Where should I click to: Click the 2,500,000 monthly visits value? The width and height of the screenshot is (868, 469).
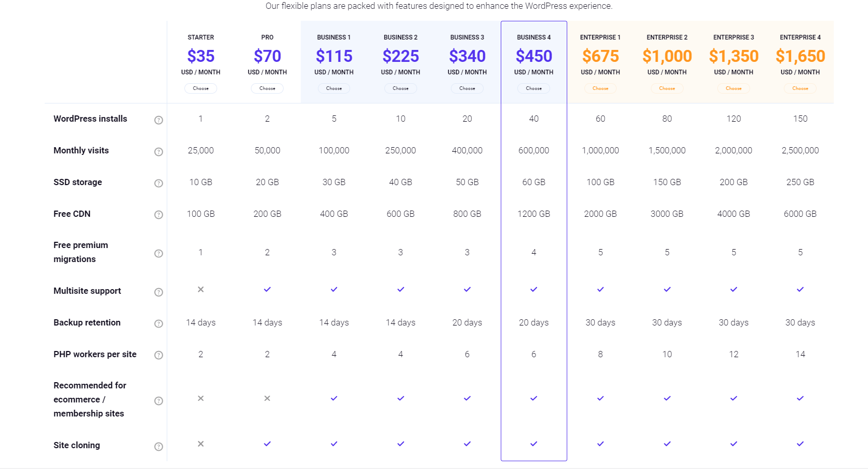[x=800, y=150]
